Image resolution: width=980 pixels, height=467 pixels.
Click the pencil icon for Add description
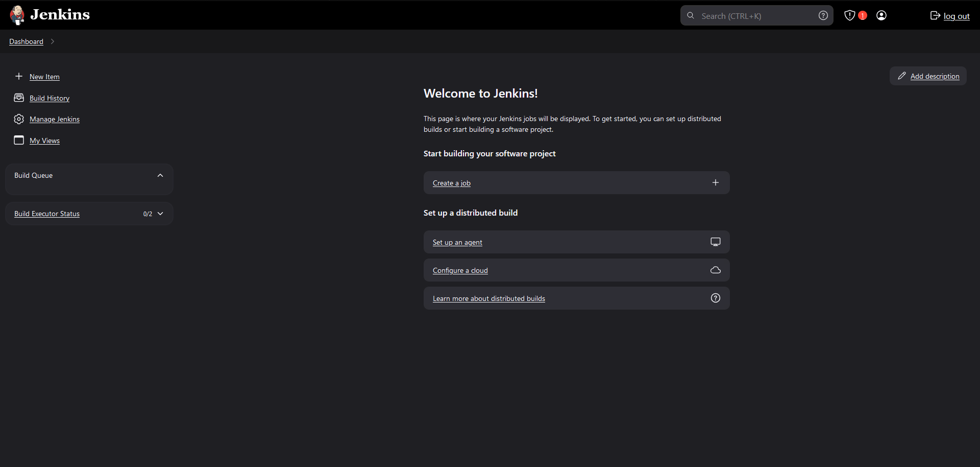(x=902, y=76)
